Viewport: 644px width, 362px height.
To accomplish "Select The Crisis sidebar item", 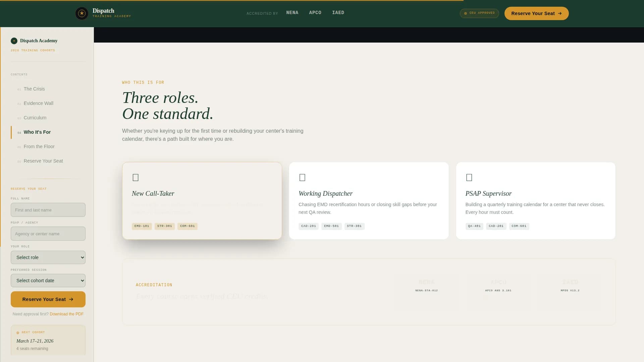I will (34, 89).
